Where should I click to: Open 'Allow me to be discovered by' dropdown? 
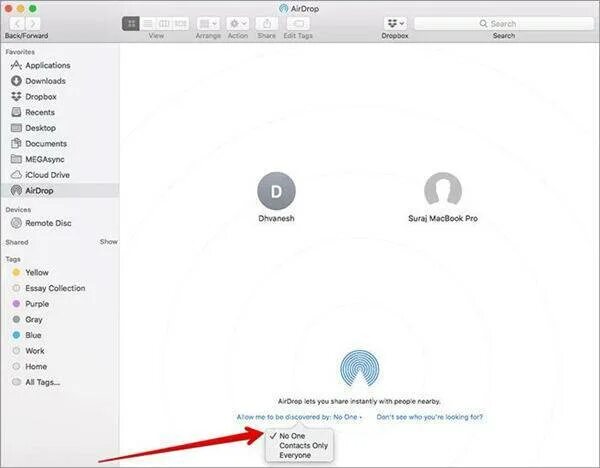(x=299, y=417)
